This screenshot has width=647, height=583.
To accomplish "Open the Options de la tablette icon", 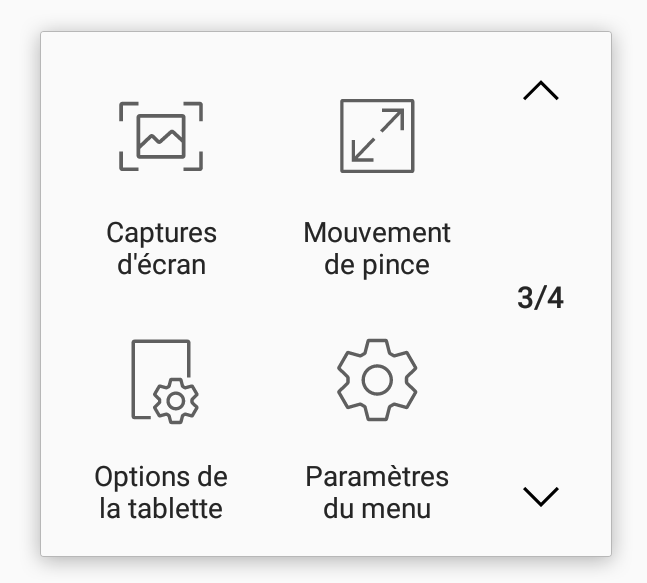I will click(165, 381).
